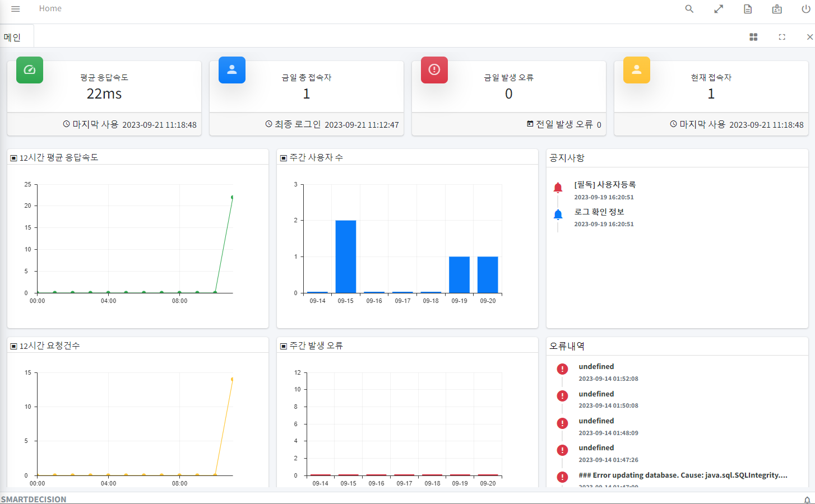
Task: Click the notification bell in footer
Action: pos(807,500)
